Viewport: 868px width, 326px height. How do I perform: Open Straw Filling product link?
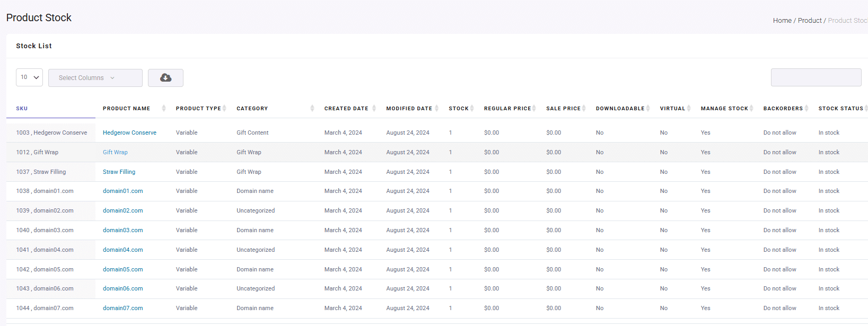[x=119, y=172]
